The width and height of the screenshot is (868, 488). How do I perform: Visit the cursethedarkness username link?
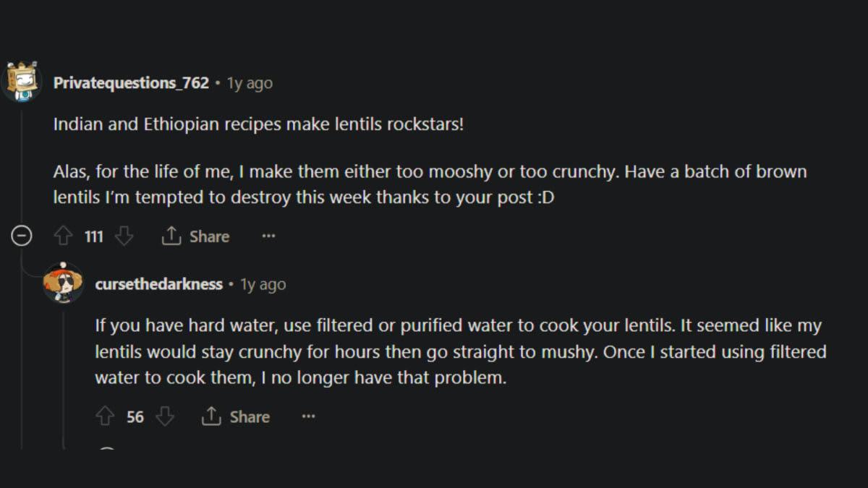pyautogui.click(x=158, y=284)
